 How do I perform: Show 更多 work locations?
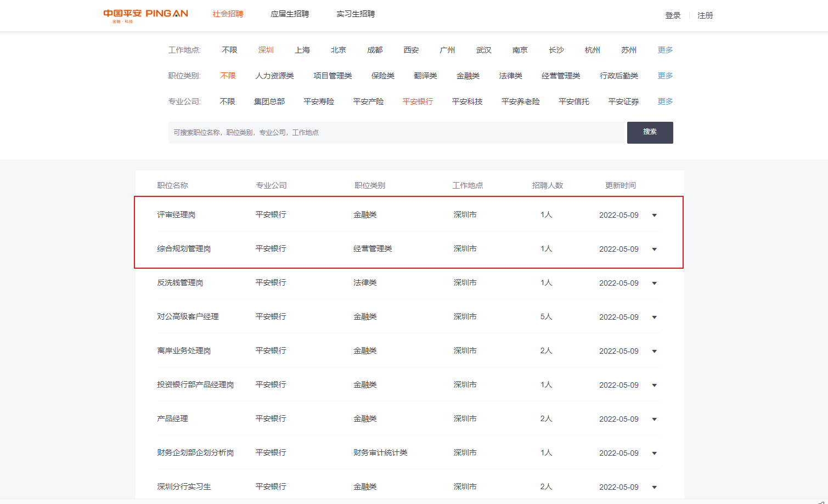pos(665,50)
